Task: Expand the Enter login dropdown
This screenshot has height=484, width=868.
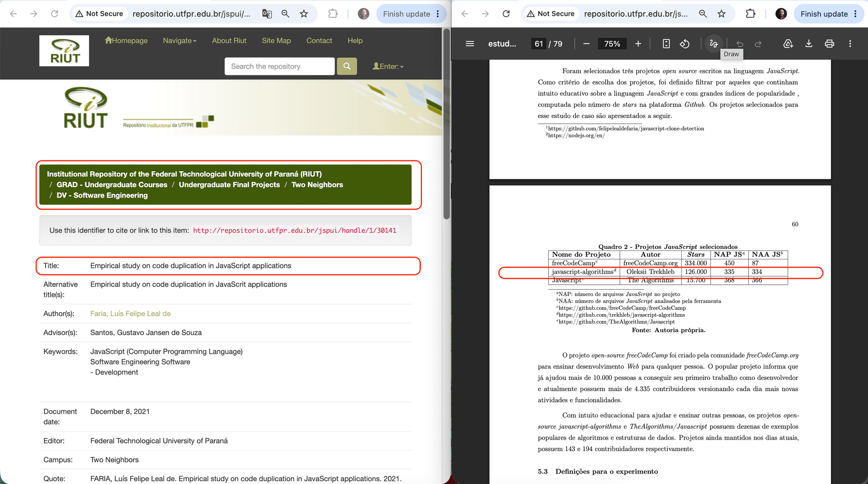Action: click(x=388, y=66)
